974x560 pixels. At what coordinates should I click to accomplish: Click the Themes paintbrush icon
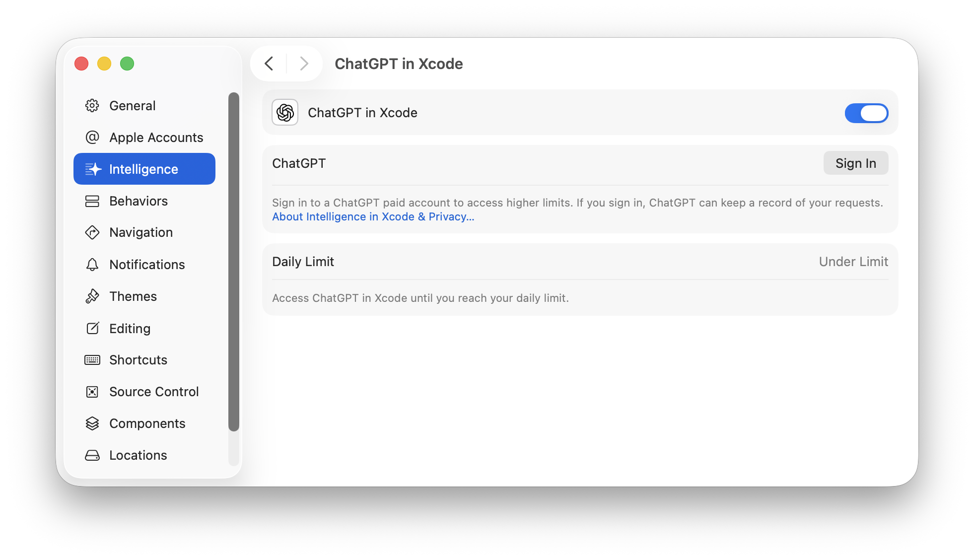[92, 296]
